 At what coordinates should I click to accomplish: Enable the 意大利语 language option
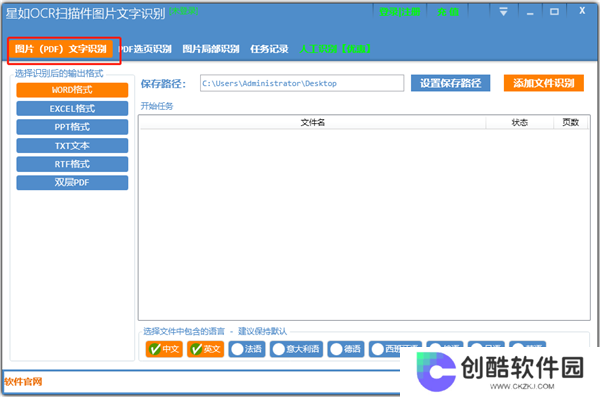(x=296, y=349)
